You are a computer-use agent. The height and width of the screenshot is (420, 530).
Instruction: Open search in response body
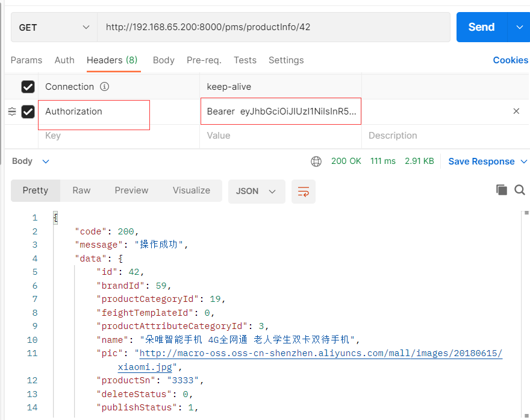[x=520, y=190]
